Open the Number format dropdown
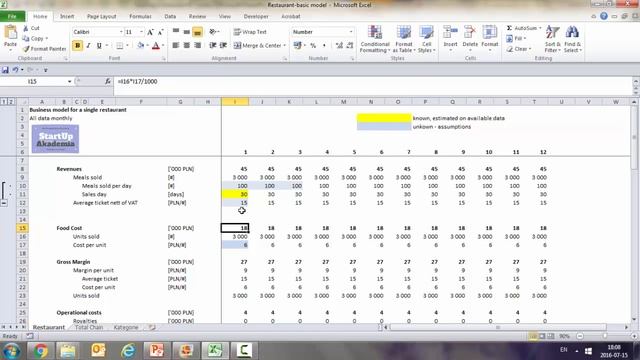640x360 pixels. (351, 32)
